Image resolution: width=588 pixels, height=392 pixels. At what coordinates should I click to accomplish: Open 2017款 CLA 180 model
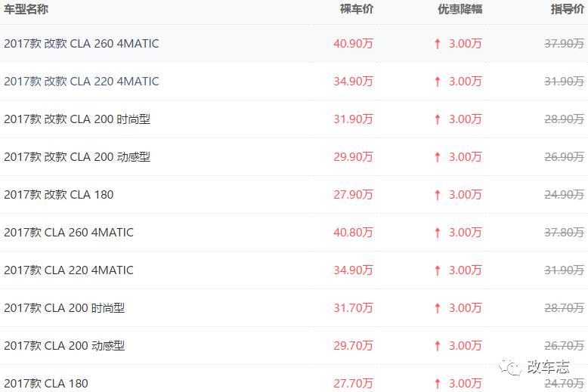click(x=46, y=384)
